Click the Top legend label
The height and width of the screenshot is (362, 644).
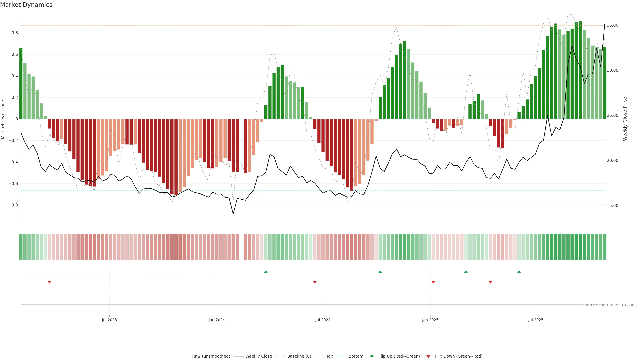tap(330, 356)
